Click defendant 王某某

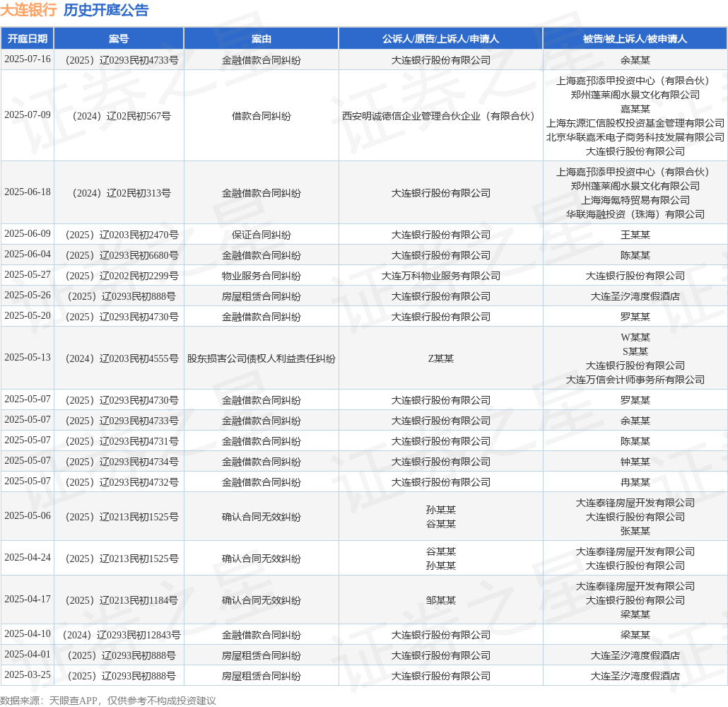point(635,235)
